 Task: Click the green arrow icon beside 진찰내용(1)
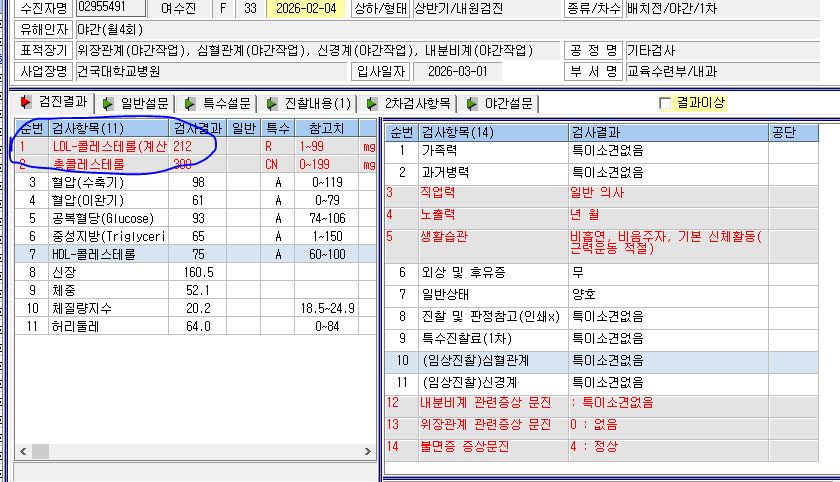click(x=272, y=103)
